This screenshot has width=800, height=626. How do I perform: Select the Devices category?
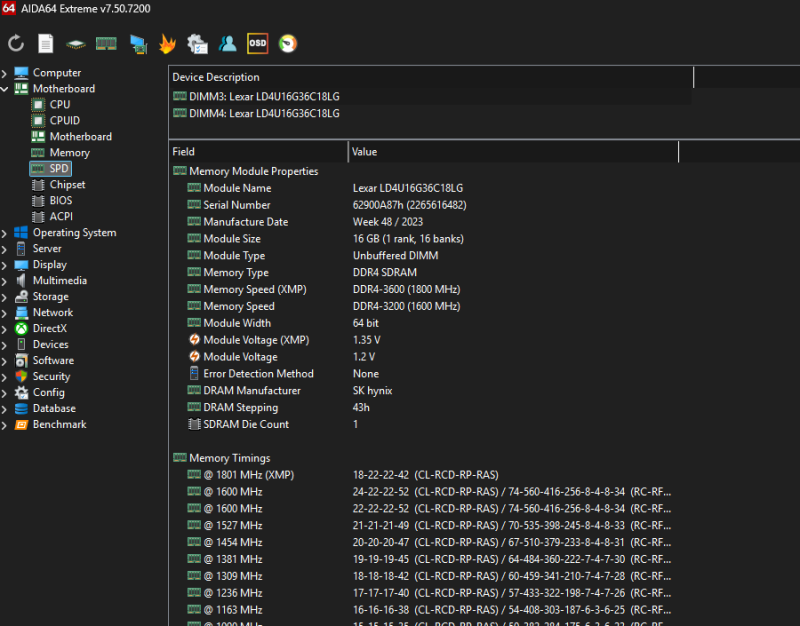point(51,344)
